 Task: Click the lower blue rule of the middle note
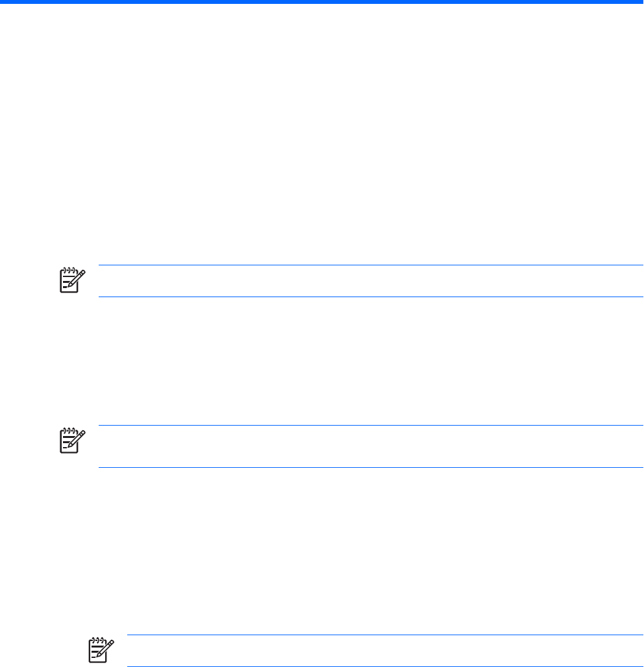(x=371, y=468)
